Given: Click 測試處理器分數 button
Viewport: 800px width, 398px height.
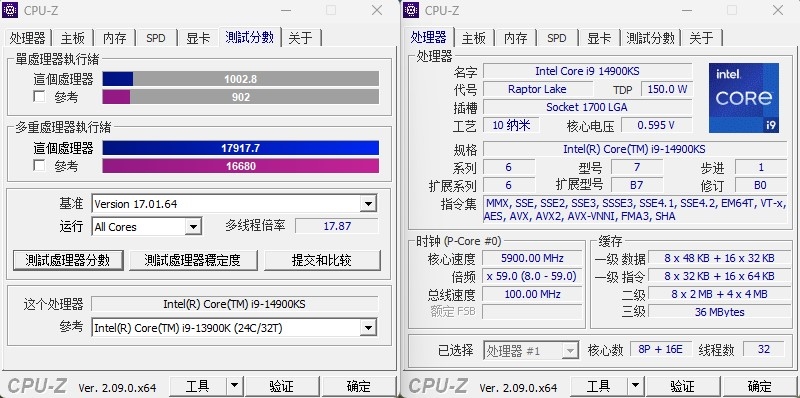Looking at the screenshot, I should (68, 260).
